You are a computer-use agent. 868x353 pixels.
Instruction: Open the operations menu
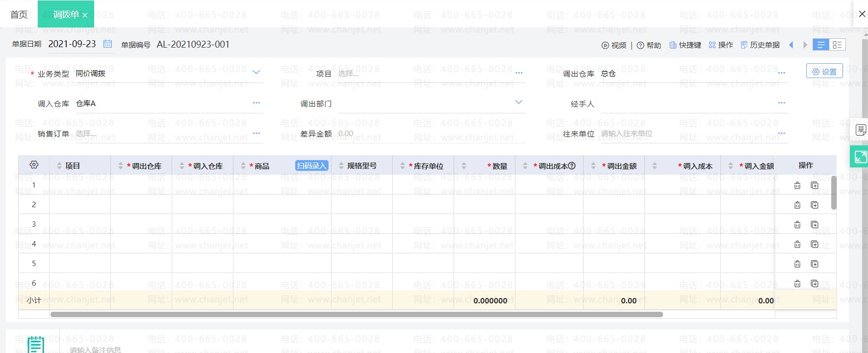tap(721, 45)
